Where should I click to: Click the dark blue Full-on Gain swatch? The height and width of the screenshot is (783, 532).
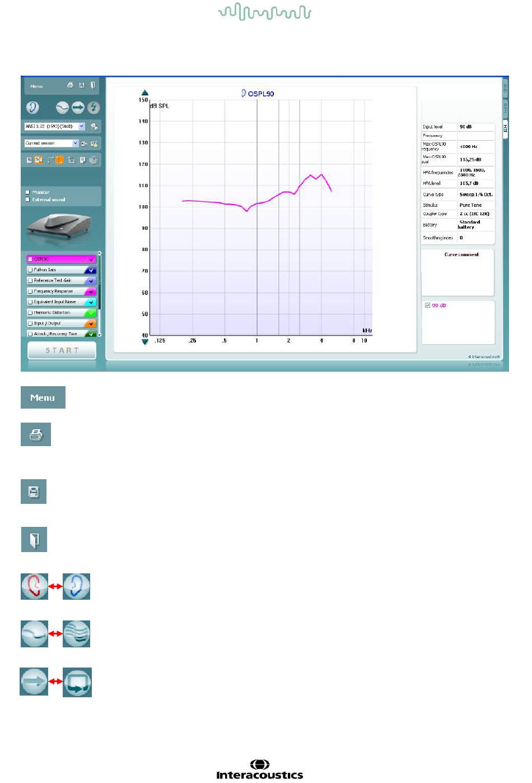point(90,270)
